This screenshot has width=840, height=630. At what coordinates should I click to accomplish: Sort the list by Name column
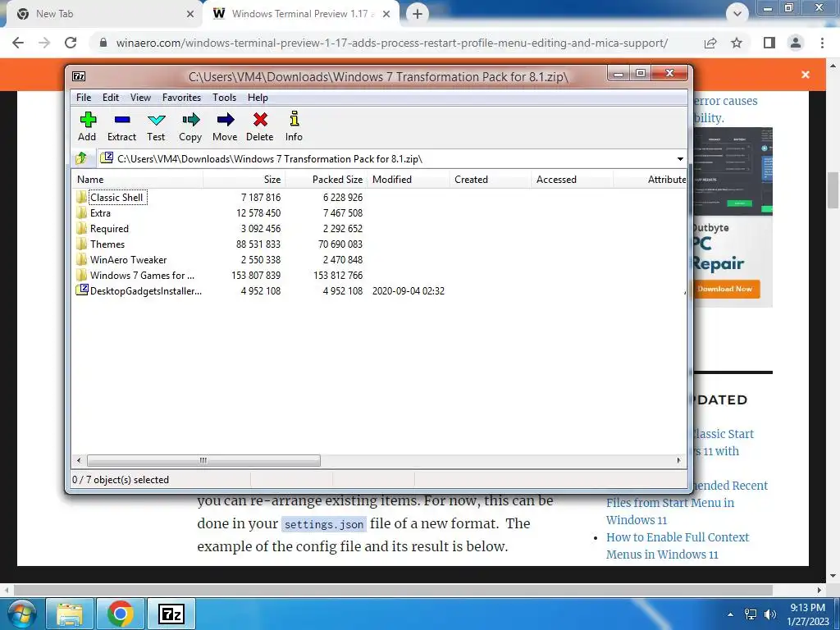click(x=137, y=180)
